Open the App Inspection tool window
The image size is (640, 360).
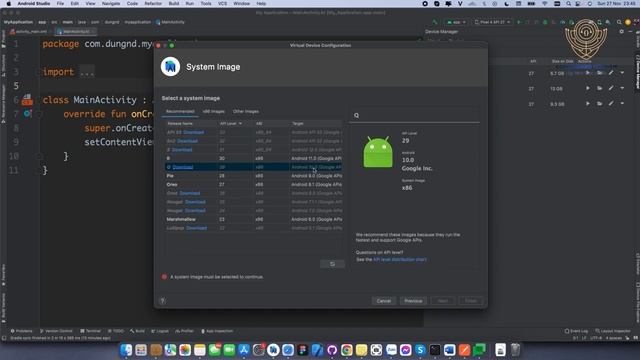click(x=217, y=331)
